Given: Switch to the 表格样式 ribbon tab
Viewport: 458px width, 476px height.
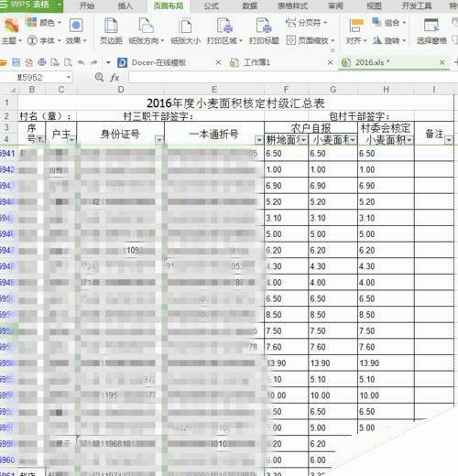Looking at the screenshot, I should 292,5.
